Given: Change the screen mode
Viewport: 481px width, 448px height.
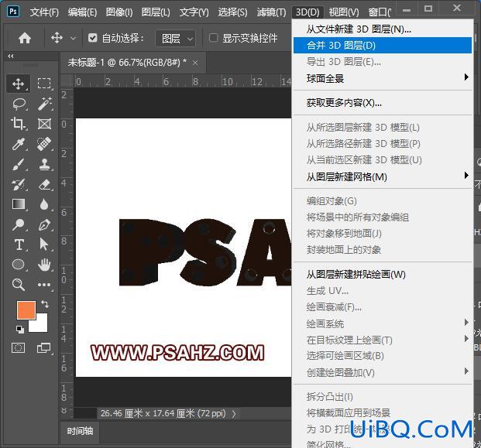Looking at the screenshot, I should point(43,347).
